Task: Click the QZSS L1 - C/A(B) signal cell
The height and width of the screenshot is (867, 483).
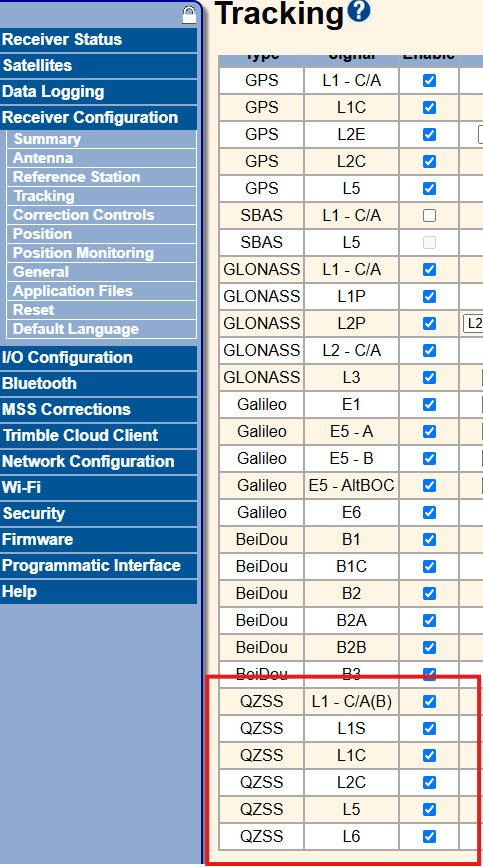Action: pos(351,702)
